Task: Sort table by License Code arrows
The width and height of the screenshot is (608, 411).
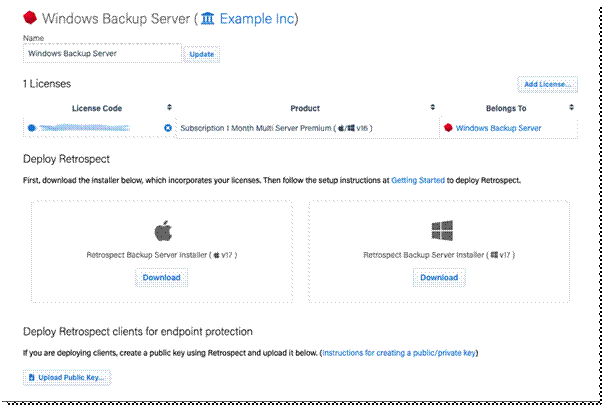Action: coord(169,107)
